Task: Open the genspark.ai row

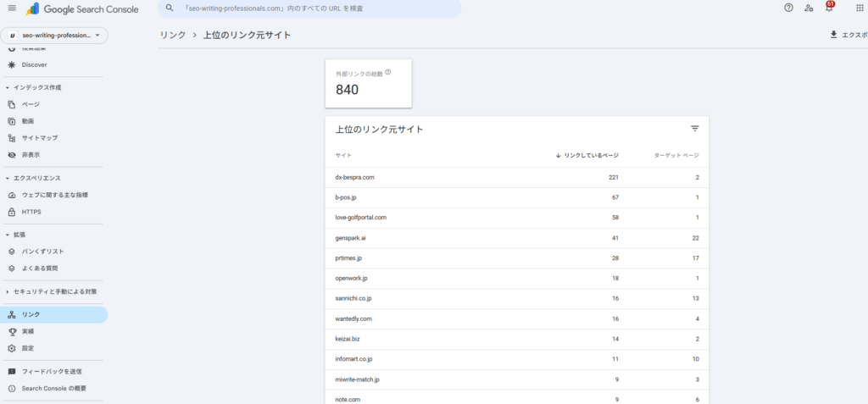Action: pos(517,239)
